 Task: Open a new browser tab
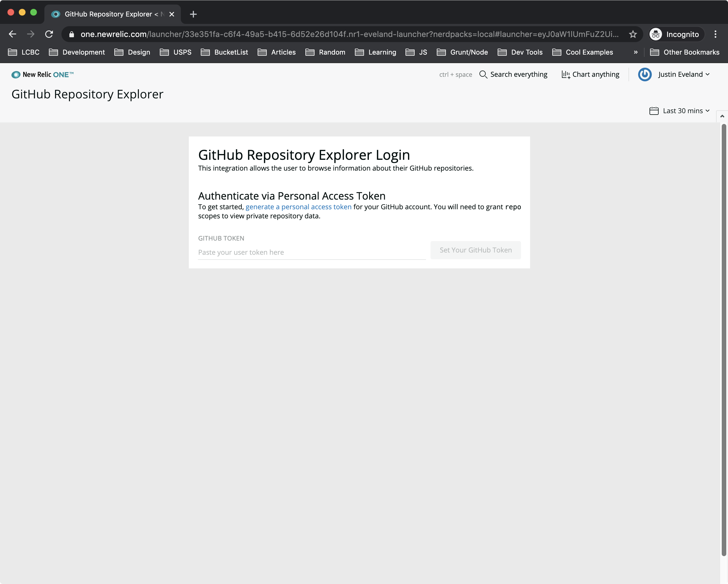pos(193,14)
